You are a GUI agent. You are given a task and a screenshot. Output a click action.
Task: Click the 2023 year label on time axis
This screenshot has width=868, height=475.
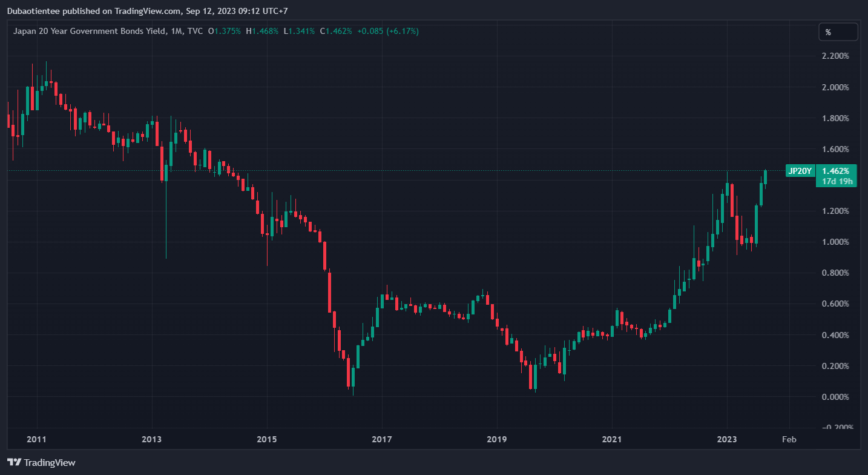pos(727,439)
